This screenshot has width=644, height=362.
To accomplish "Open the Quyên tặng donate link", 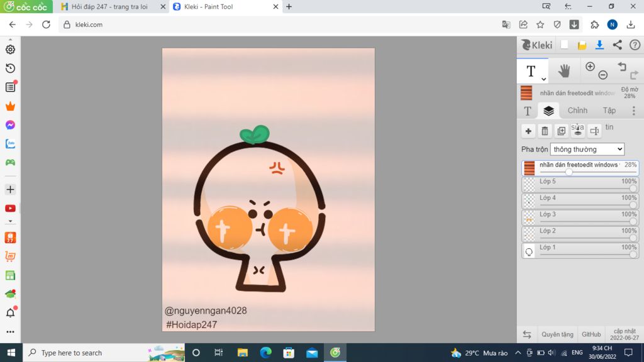I will [x=557, y=334].
